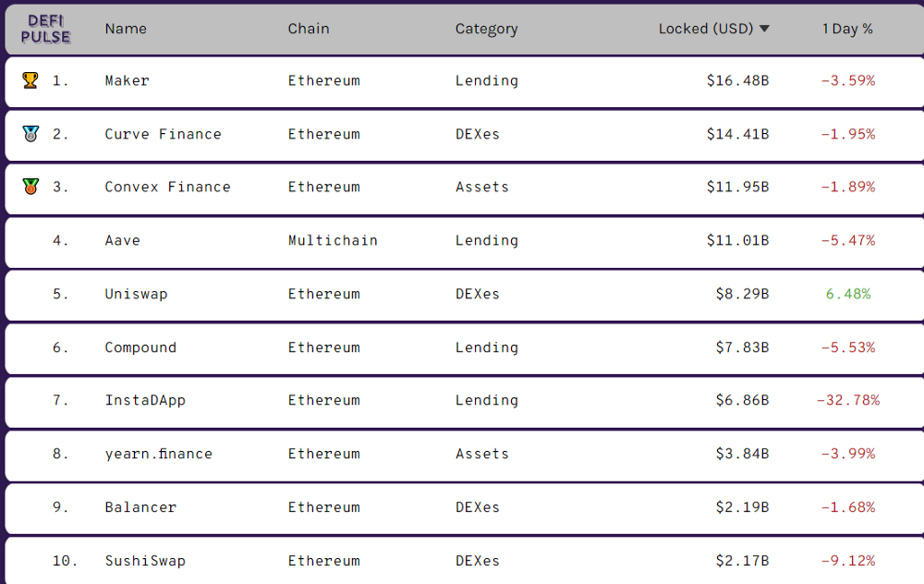The image size is (924, 584).
Task: Sort by the Category column header
Action: point(486,29)
